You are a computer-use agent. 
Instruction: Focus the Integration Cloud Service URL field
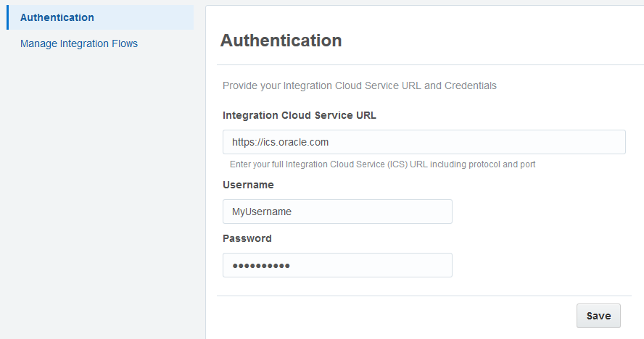(424, 142)
